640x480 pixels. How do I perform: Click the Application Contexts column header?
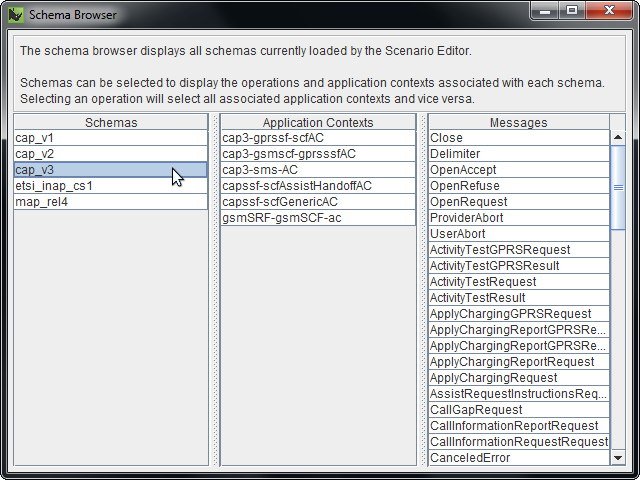coord(318,122)
